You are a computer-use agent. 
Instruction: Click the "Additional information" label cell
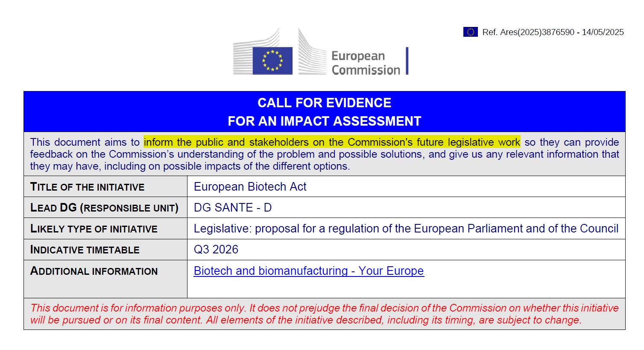click(x=94, y=271)
